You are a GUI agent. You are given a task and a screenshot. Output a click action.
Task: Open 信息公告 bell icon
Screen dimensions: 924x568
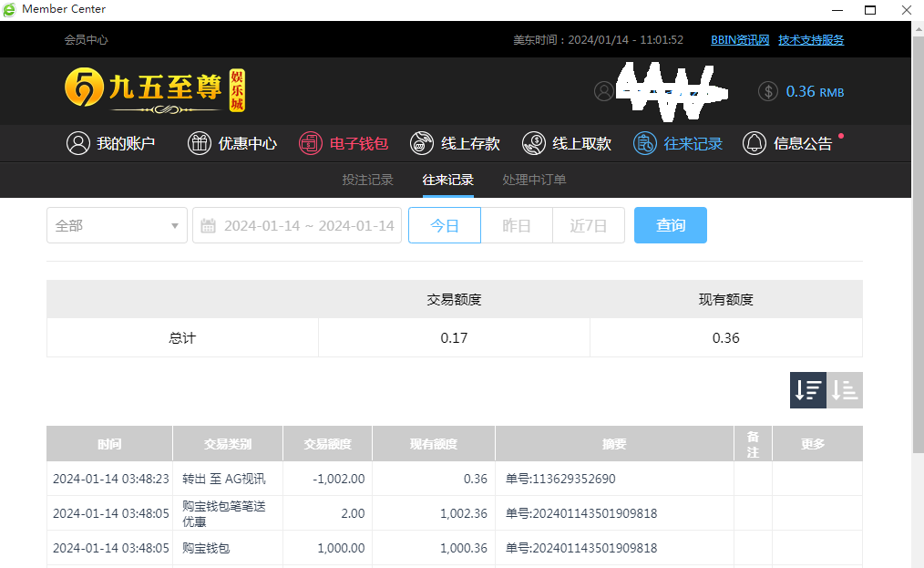click(755, 143)
